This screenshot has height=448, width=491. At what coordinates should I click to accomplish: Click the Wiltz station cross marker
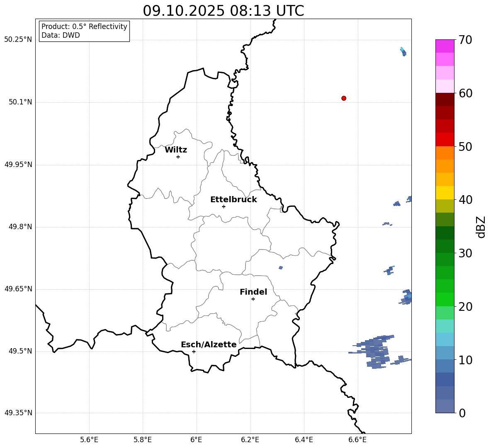tap(178, 157)
